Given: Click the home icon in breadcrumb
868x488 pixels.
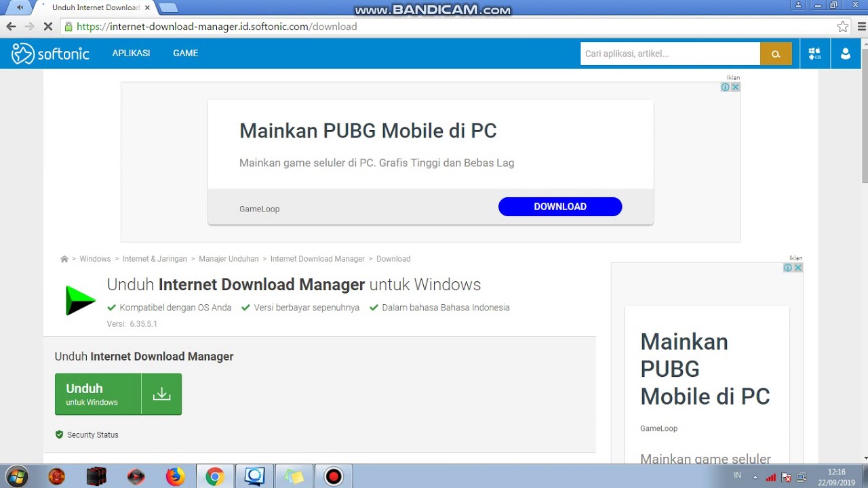Looking at the screenshot, I should (64, 259).
